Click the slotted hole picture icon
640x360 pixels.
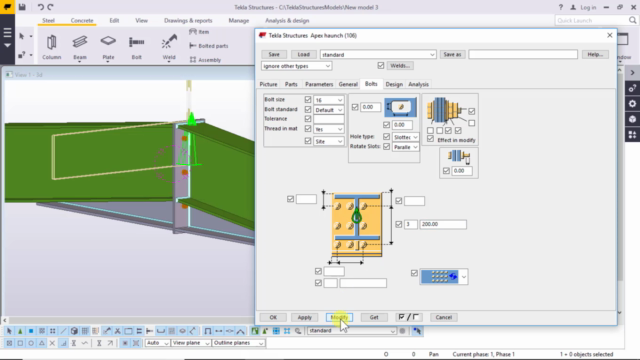400,107
